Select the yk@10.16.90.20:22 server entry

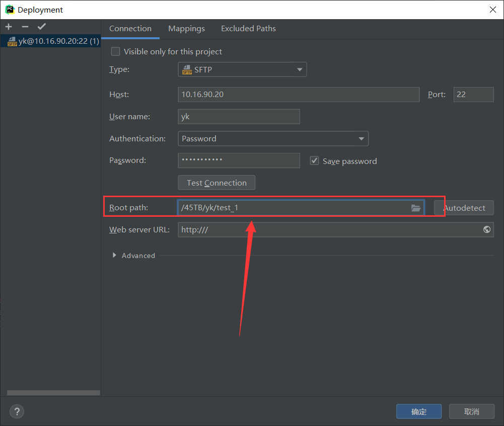pyautogui.click(x=50, y=41)
